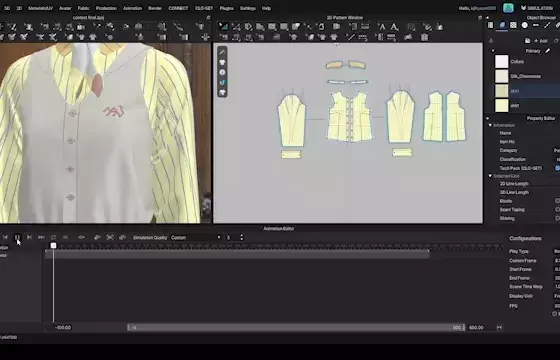Click the -100.00 timeline start field
This screenshot has height=360, width=560.
point(63,328)
